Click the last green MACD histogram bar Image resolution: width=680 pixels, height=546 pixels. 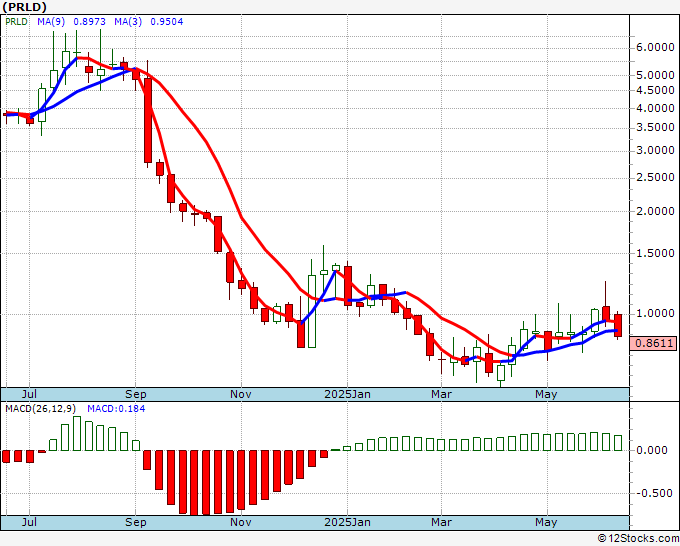[x=618, y=443]
